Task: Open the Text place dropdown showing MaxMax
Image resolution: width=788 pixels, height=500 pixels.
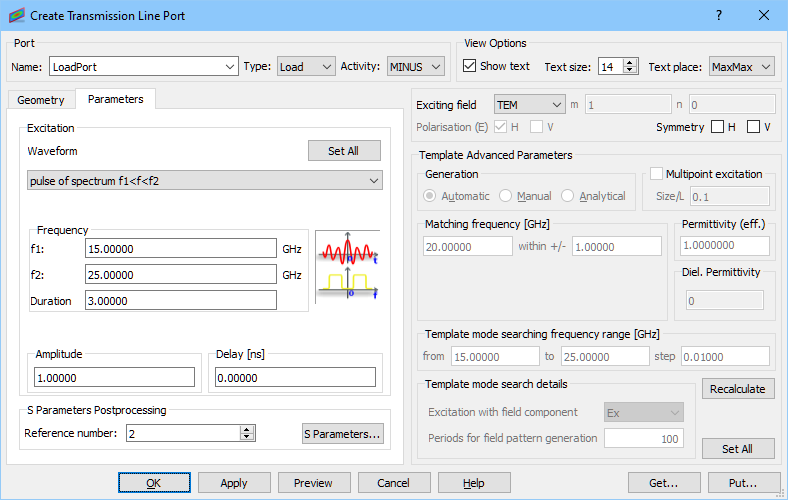Action: (x=742, y=66)
